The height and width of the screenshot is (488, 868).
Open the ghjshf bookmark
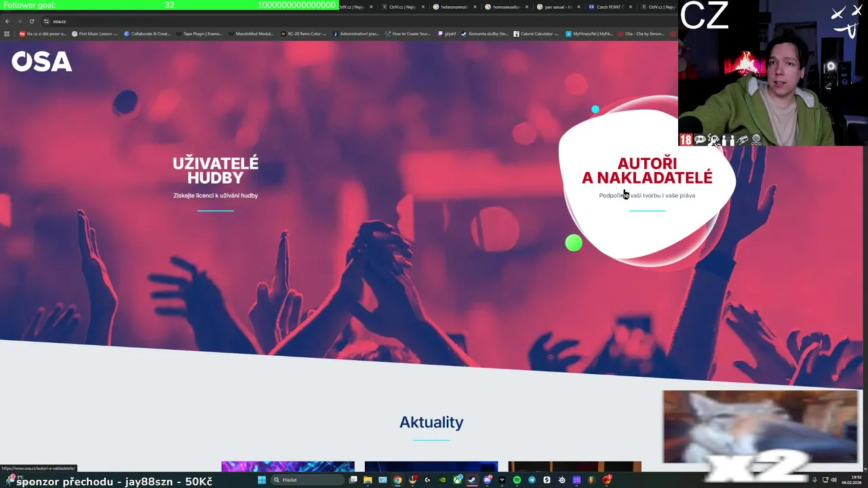pos(447,33)
